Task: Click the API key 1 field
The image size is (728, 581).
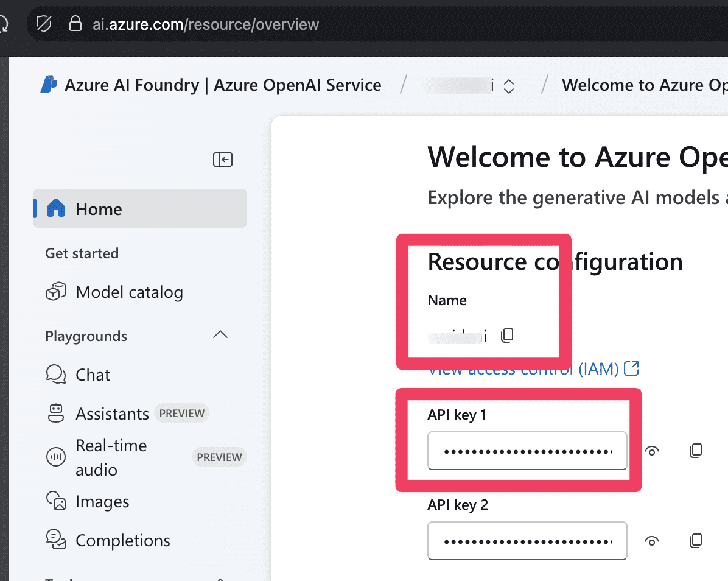Action: 527,451
